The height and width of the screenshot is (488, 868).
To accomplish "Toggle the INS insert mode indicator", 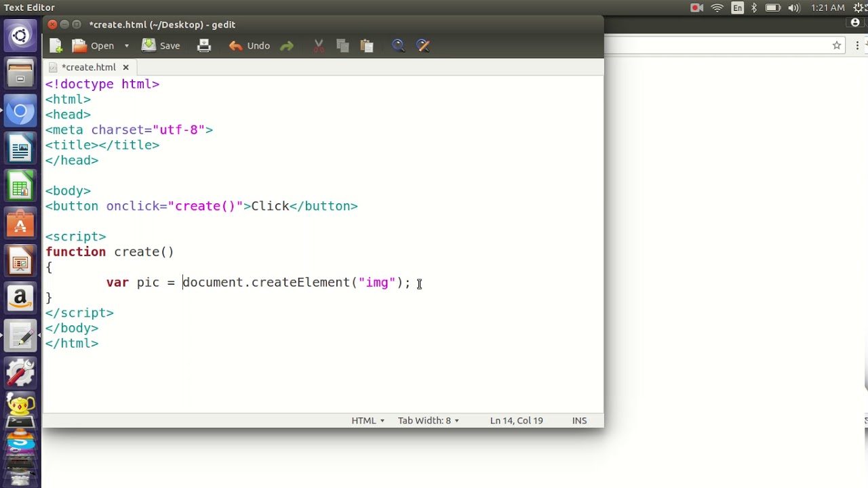I will point(579,421).
